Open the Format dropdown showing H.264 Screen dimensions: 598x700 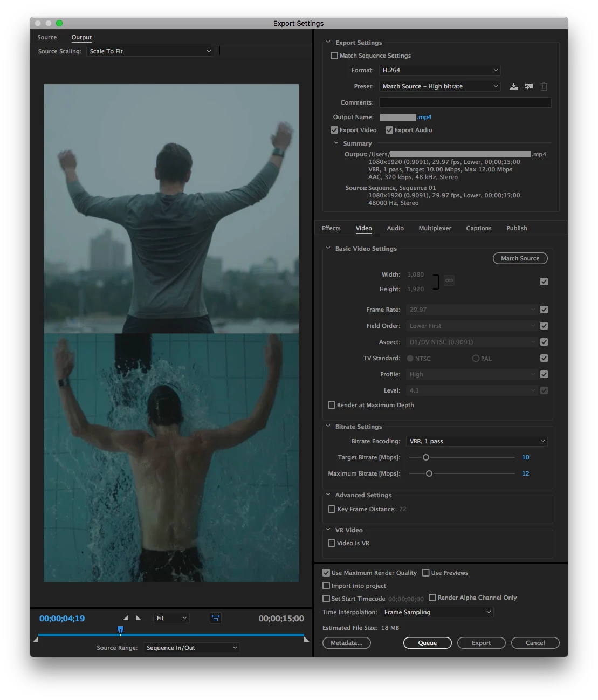pyautogui.click(x=440, y=70)
